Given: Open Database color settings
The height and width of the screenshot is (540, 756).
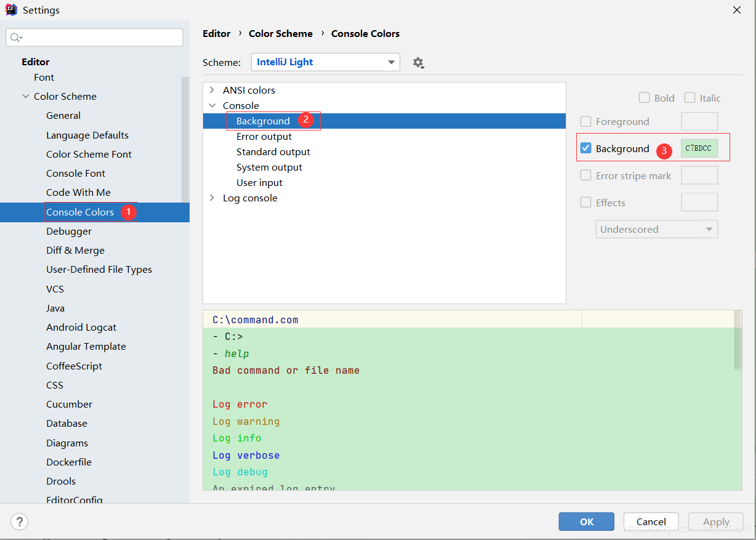Looking at the screenshot, I should (66, 423).
